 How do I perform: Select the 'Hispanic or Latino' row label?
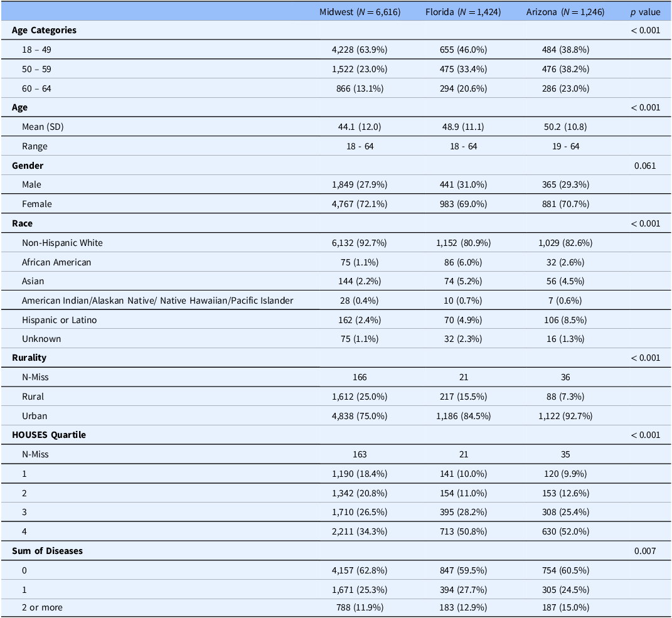[x=60, y=320]
